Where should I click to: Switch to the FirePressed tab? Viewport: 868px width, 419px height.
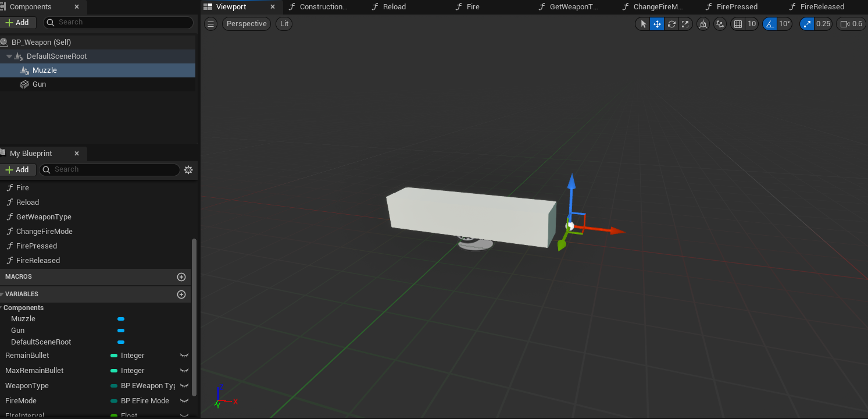(x=737, y=7)
